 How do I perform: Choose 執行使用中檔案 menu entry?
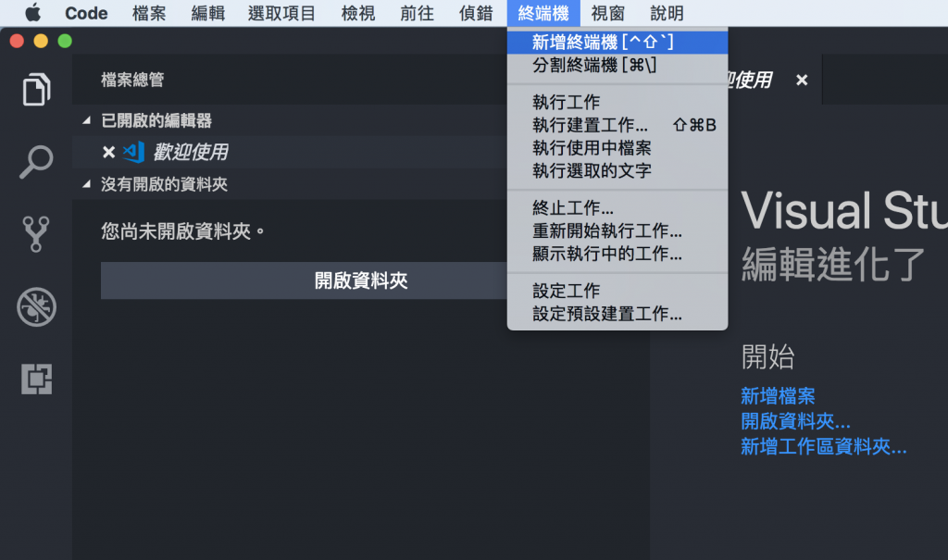point(617,147)
